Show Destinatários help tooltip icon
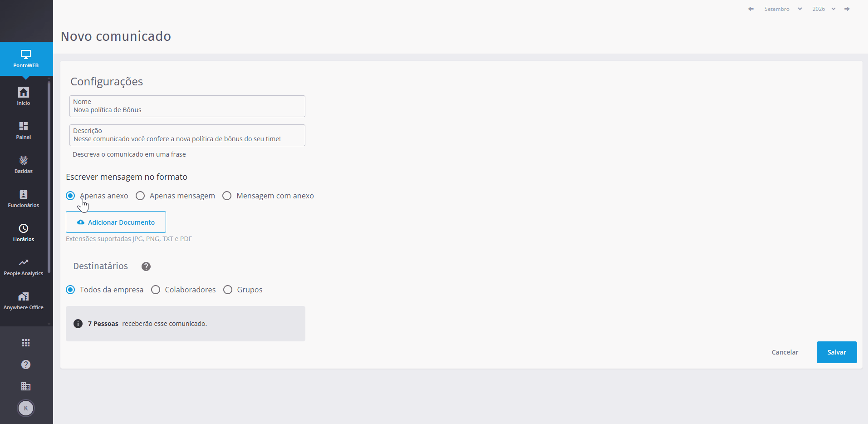This screenshot has width=868, height=424. (x=146, y=266)
